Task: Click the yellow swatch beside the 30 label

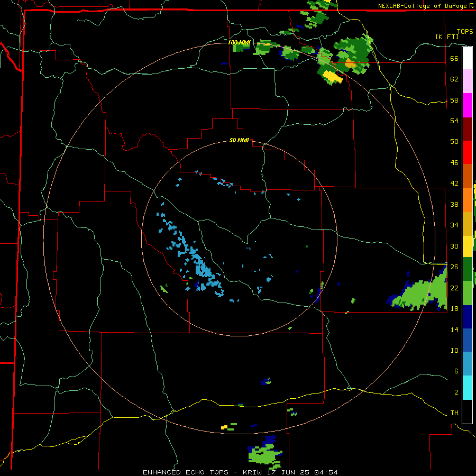Action: click(467, 246)
